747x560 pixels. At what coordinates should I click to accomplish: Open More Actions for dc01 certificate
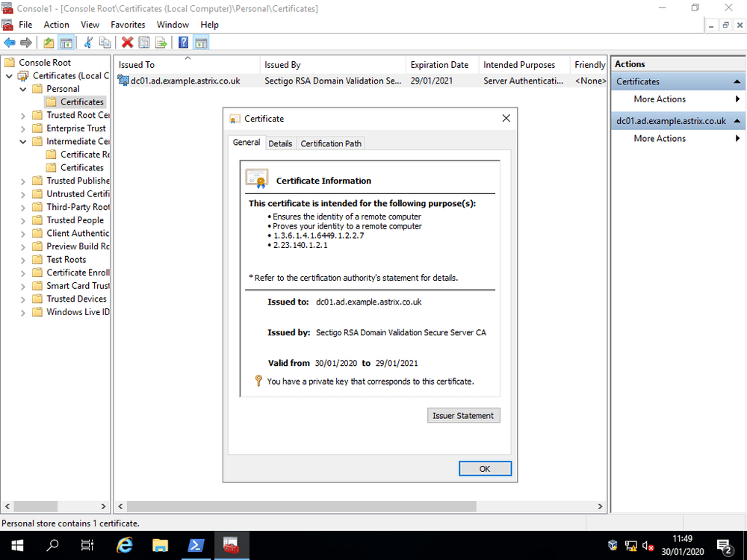660,138
